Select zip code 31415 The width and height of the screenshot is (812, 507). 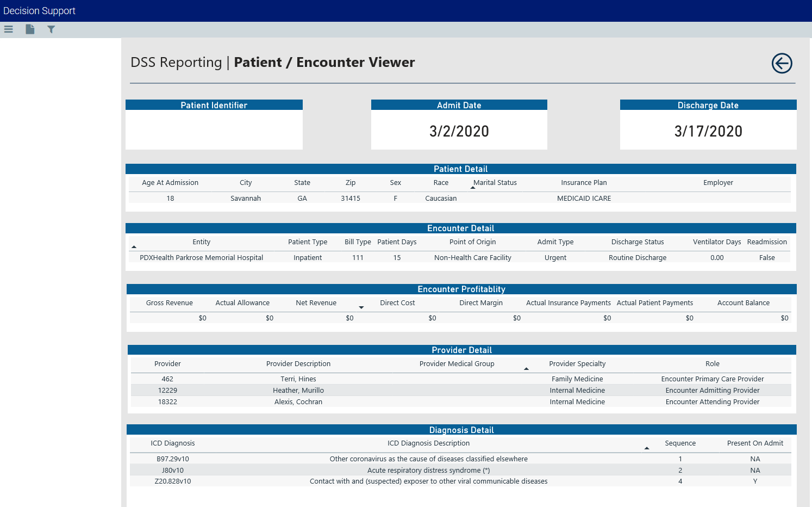click(x=351, y=199)
